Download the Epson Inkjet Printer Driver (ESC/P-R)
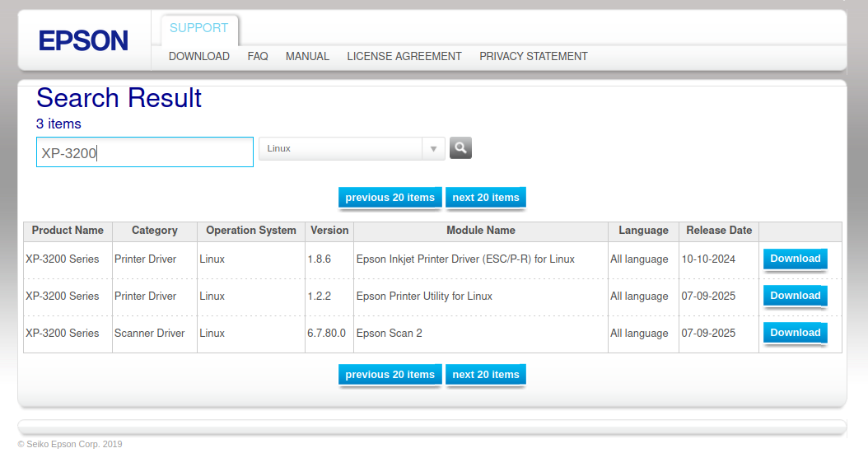This screenshot has height=467, width=868. click(795, 259)
